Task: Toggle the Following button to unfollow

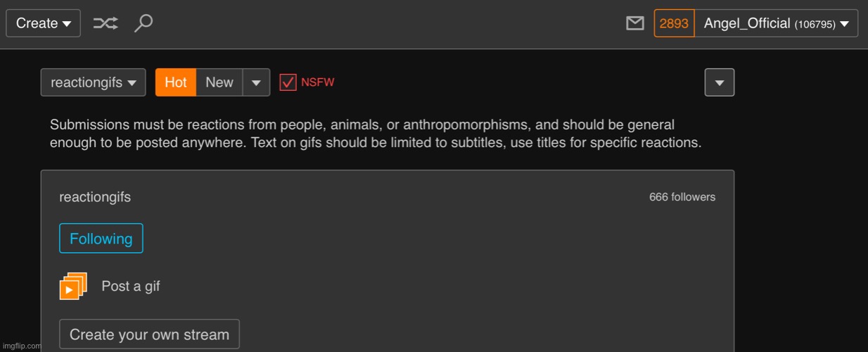Action: 101,239
